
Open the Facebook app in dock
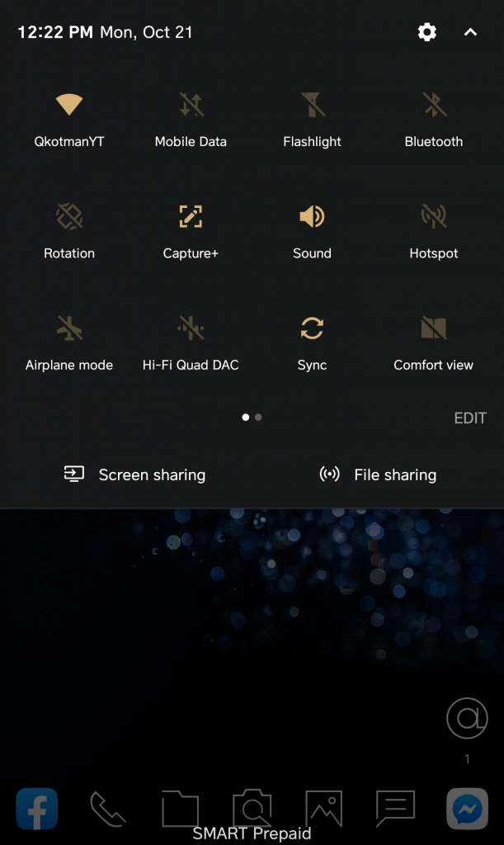[36, 809]
